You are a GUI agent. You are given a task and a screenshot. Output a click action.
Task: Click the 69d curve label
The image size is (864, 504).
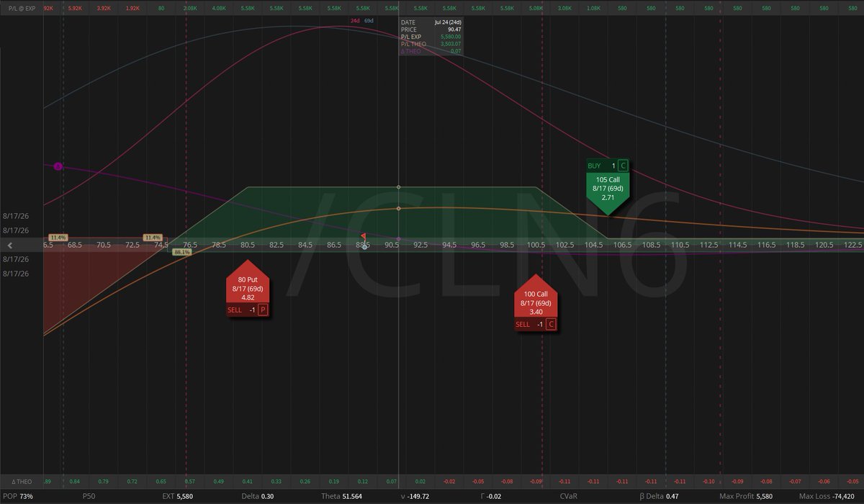(368, 21)
